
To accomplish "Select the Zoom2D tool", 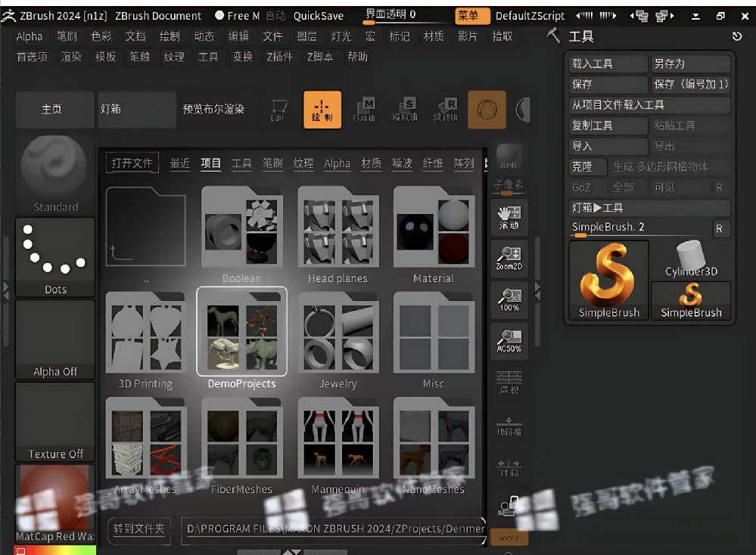I will click(x=509, y=259).
